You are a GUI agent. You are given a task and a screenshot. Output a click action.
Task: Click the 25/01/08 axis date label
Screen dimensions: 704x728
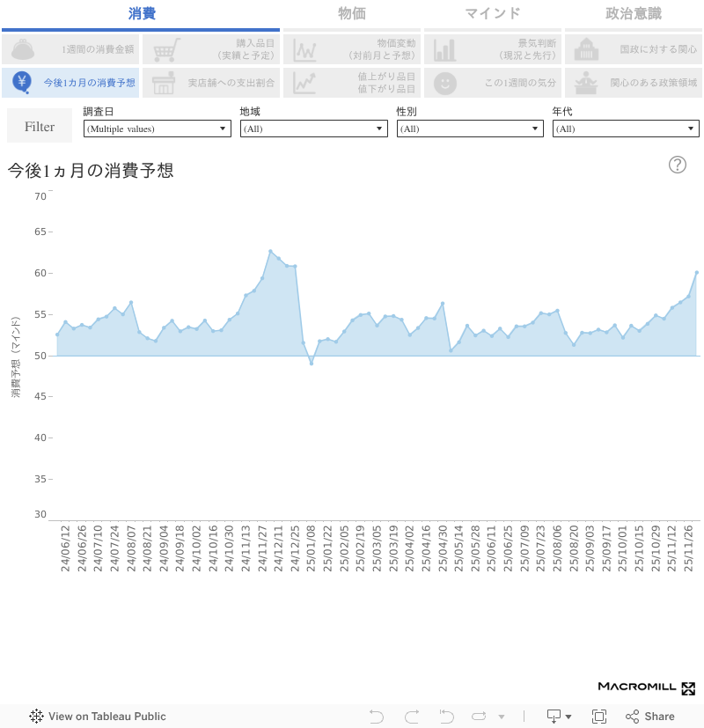[312, 548]
